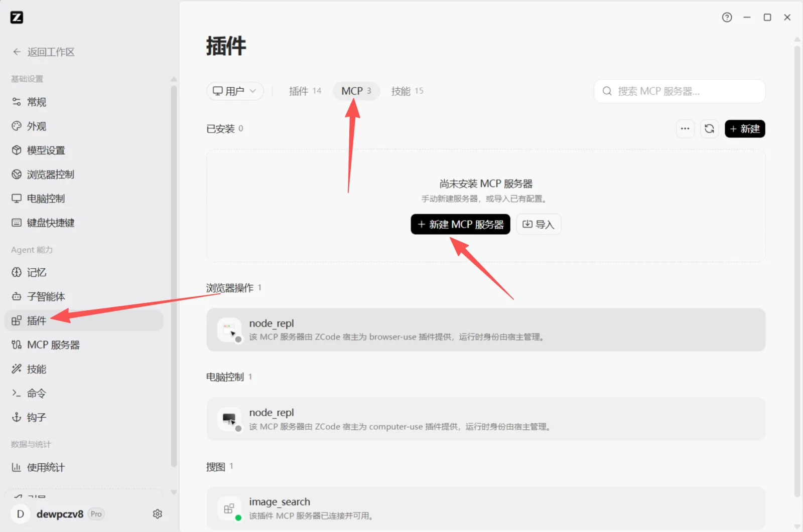
Task: Click the refresh MCP servers icon
Action: pos(709,129)
